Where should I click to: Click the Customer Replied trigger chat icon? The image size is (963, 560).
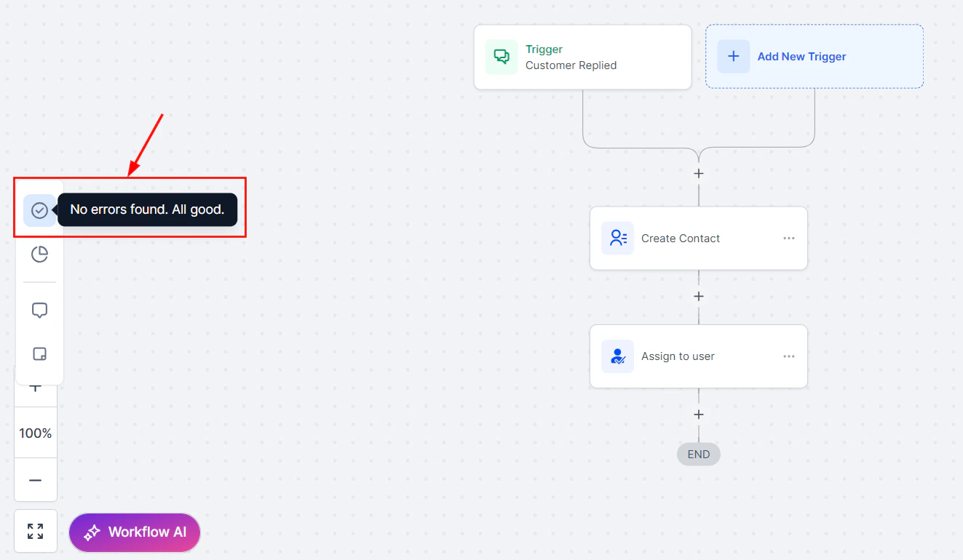(x=501, y=56)
